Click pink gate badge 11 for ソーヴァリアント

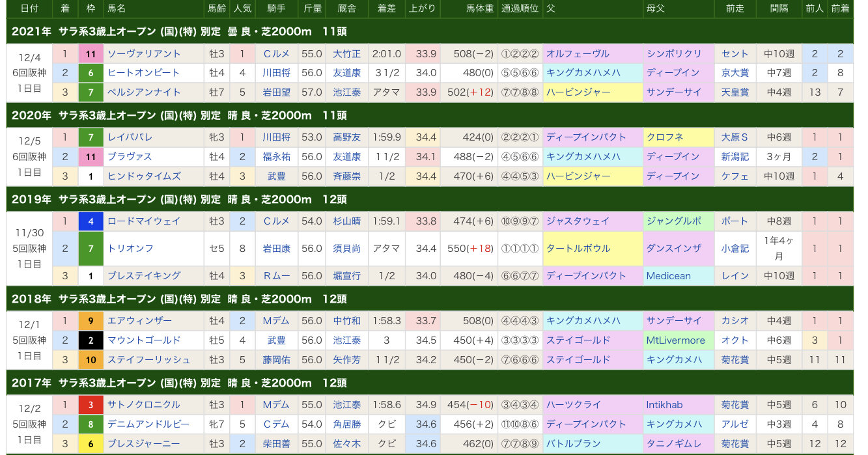[x=91, y=54]
